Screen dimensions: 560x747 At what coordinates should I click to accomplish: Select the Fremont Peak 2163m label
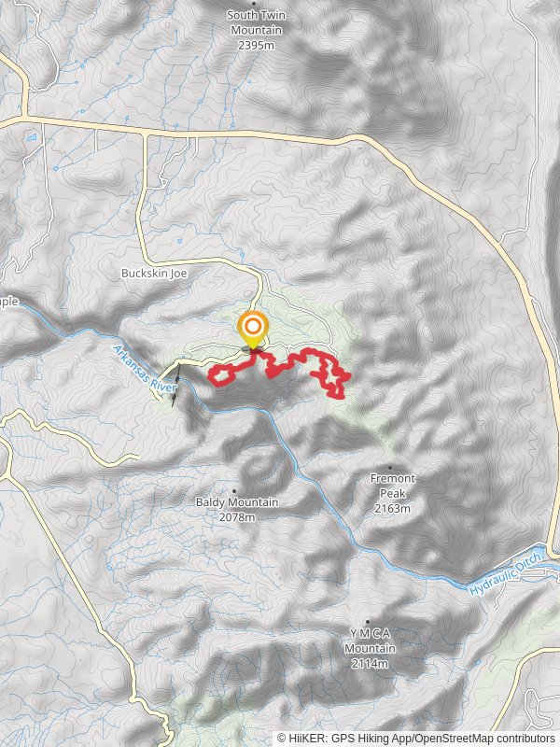[392, 493]
